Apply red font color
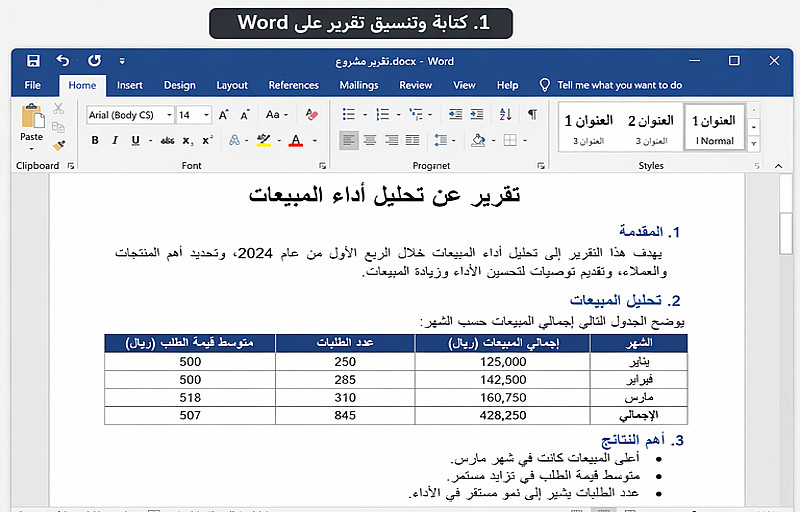Screen dimensions: 800x512 [x=296, y=140]
